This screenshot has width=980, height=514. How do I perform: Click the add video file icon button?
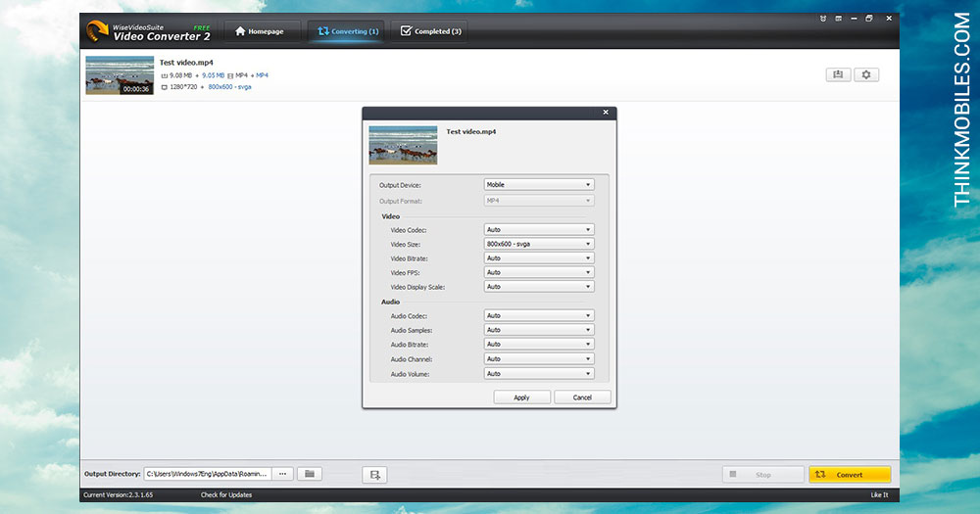click(x=374, y=475)
